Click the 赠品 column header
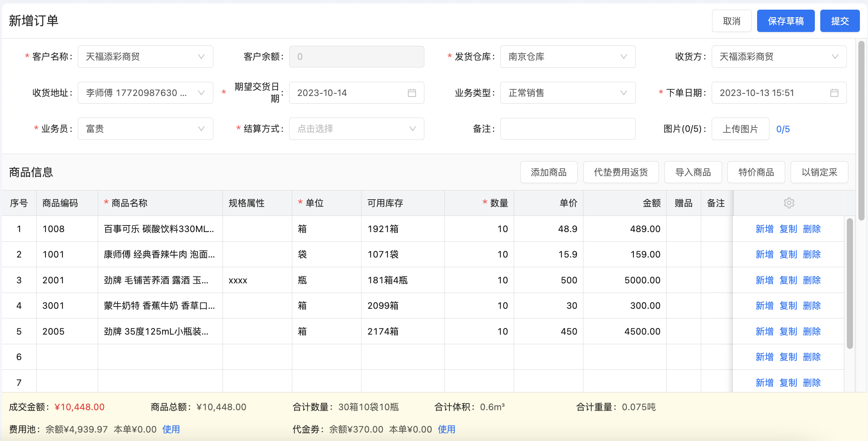868x441 pixels. click(x=684, y=203)
